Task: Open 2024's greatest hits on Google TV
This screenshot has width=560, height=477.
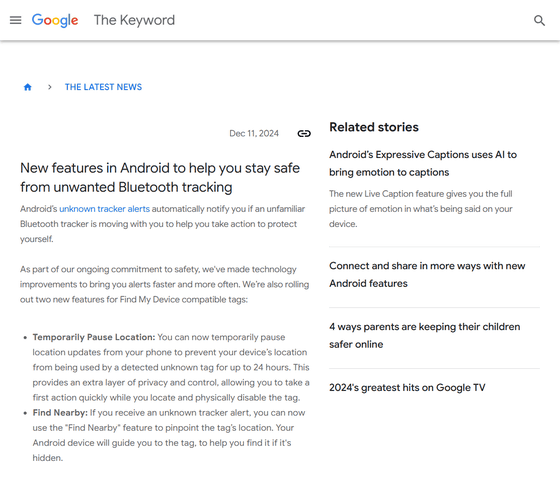Action: 407,388
